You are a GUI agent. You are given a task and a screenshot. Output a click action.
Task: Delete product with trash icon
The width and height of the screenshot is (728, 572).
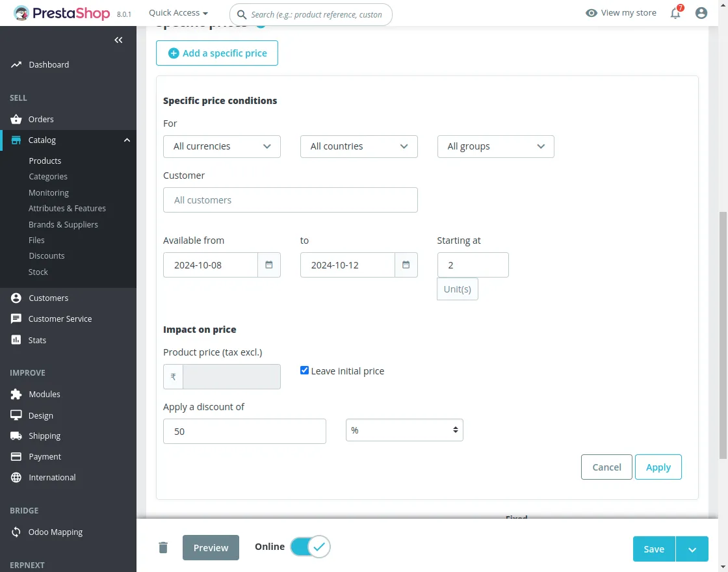pyautogui.click(x=163, y=548)
